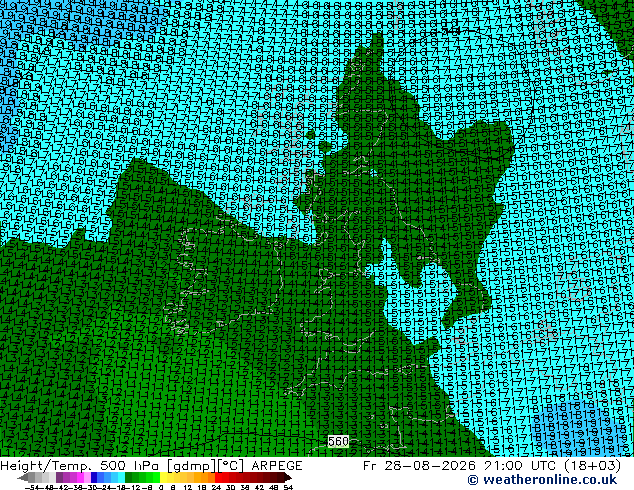Screen dimensions: 634x490
Task: Click the [gdmp] unit label
Action: tap(192, 466)
